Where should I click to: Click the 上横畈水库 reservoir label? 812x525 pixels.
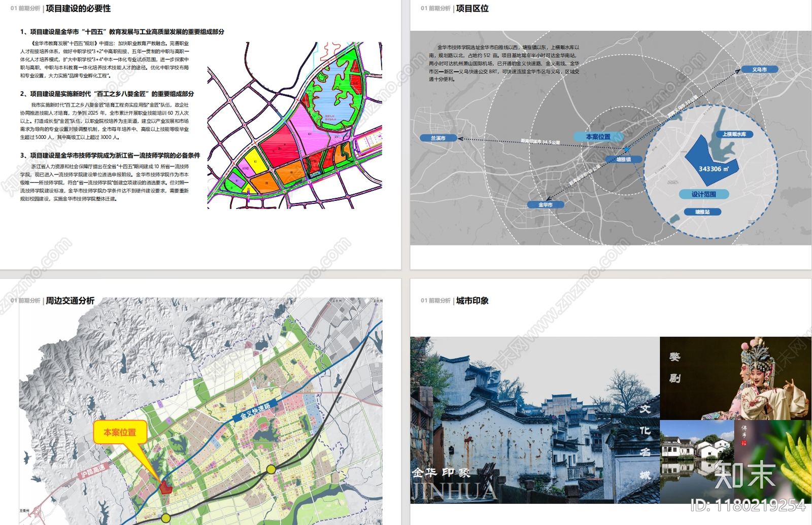[734, 134]
